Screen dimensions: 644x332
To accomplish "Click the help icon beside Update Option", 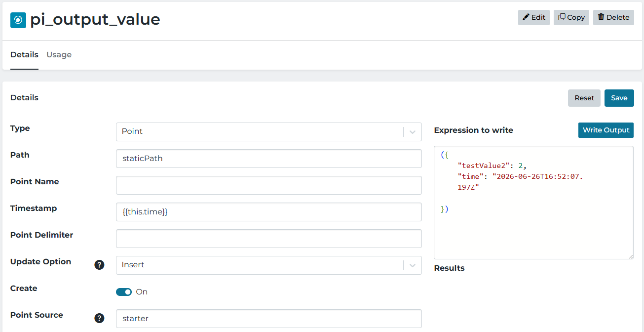I will click(x=99, y=265).
